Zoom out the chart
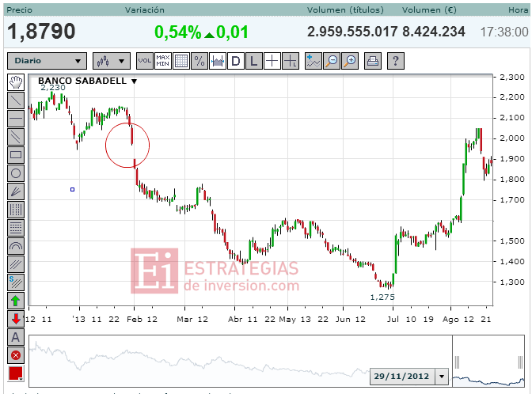Viewport: 532px width, 394px height. click(x=332, y=61)
